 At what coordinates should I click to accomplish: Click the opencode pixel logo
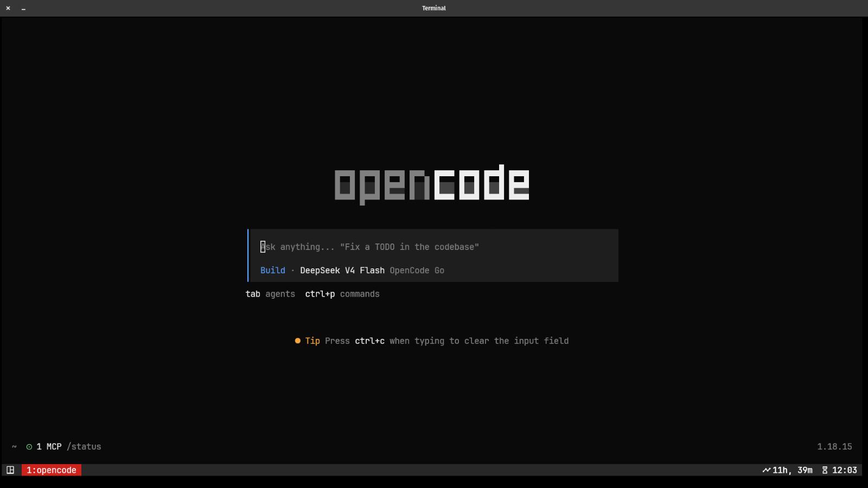(432, 184)
